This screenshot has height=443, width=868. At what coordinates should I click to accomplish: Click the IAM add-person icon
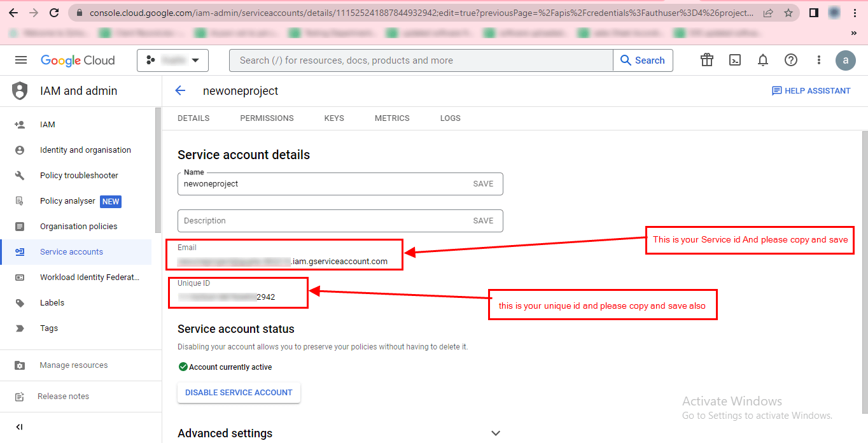[20, 125]
